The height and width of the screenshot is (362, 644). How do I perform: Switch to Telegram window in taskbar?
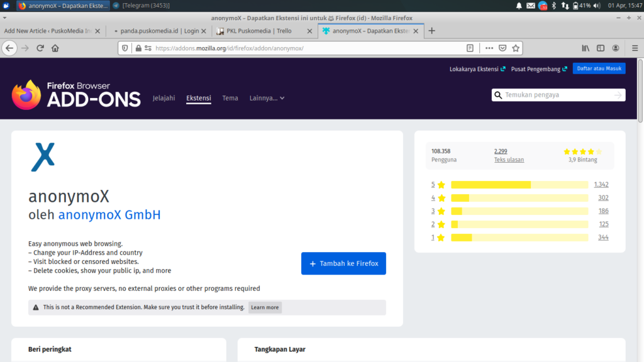(142, 6)
